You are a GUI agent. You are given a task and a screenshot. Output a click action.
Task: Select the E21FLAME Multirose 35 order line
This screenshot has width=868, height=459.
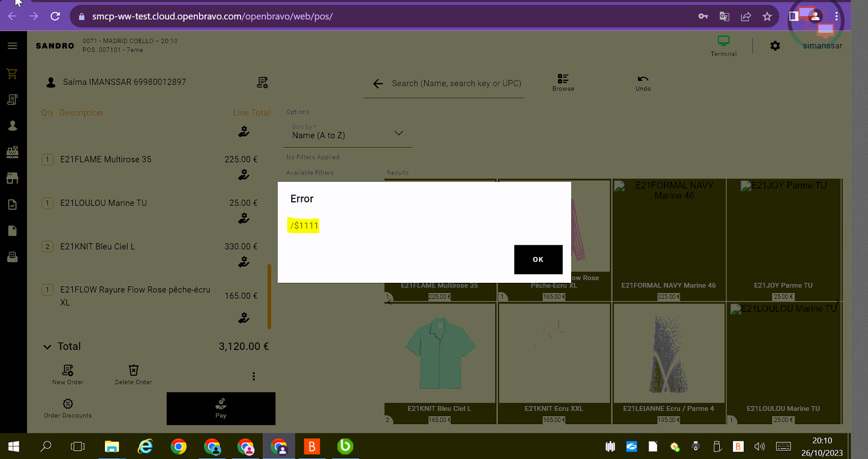[x=106, y=160]
